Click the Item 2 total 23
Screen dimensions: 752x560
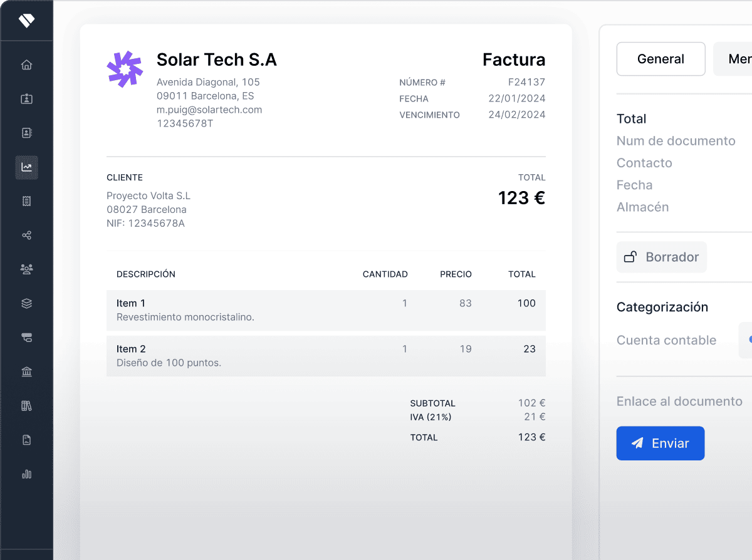point(530,349)
